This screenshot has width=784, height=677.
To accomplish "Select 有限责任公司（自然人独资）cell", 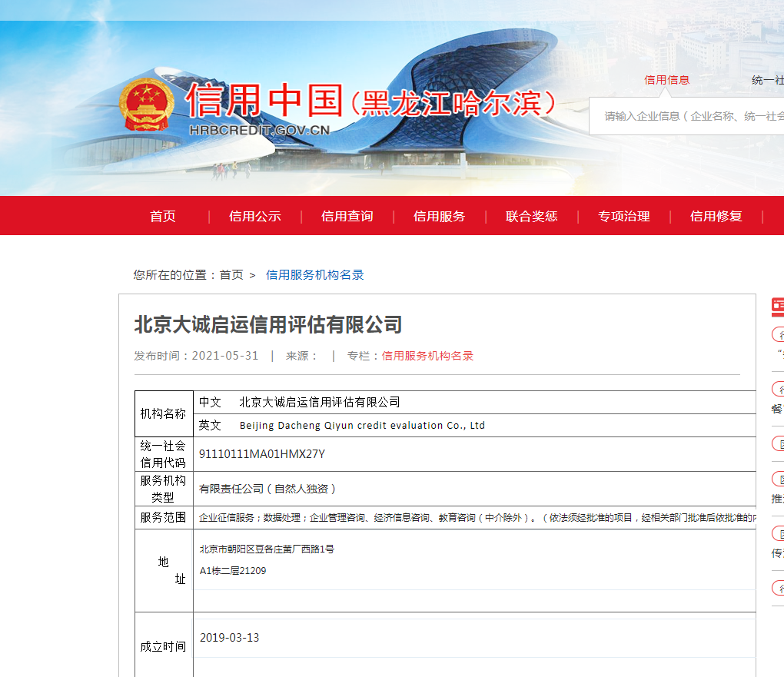I will tap(267, 489).
